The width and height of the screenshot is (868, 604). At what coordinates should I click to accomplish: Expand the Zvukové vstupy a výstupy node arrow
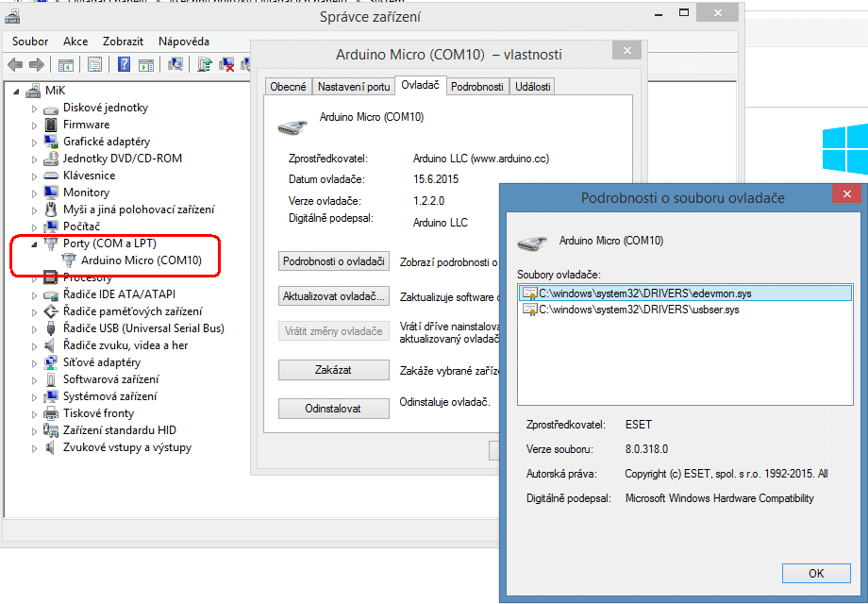pyautogui.click(x=34, y=448)
